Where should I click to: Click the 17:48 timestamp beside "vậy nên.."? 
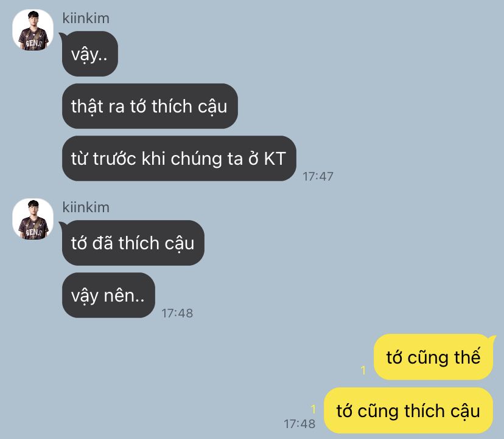[x=177, y=313]
